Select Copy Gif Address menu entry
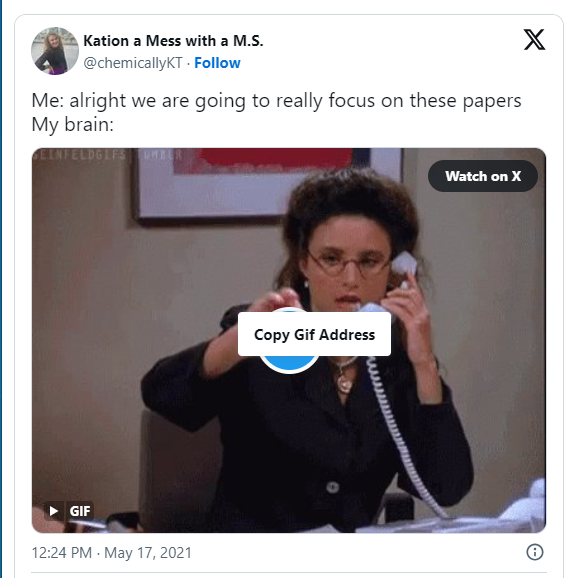The width and height of the screenshot is (576, 578). coord(314,334)
